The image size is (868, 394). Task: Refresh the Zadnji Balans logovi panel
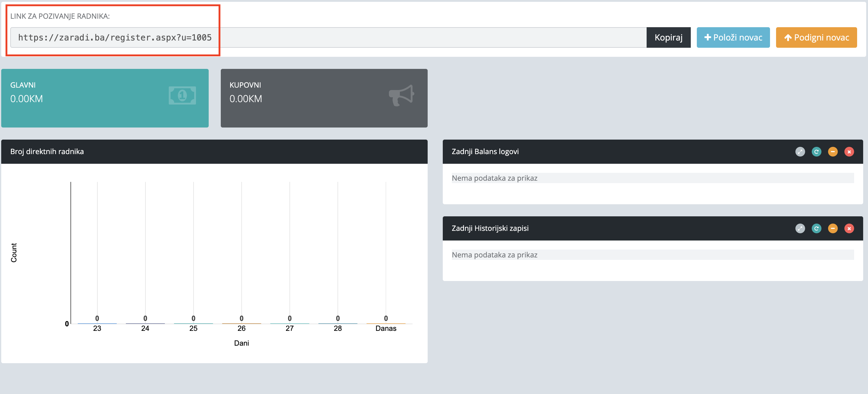pyautogui.click(x=816, y=152)
